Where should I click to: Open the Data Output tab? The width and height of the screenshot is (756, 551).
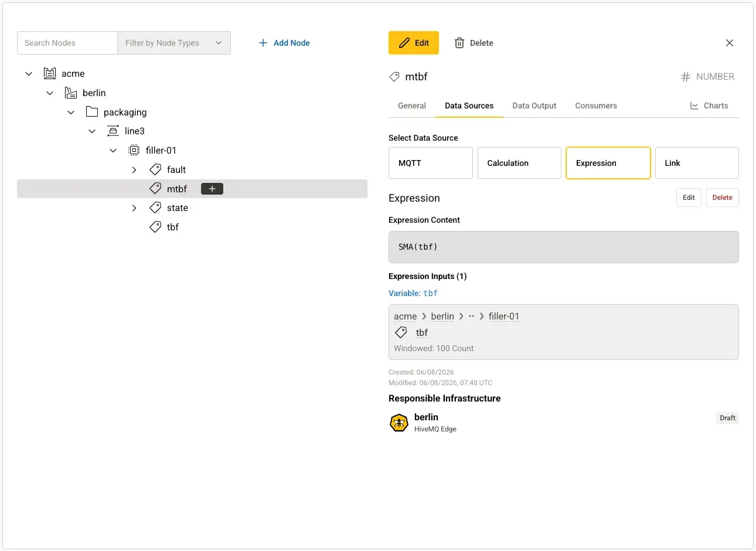tap(534, 106)
